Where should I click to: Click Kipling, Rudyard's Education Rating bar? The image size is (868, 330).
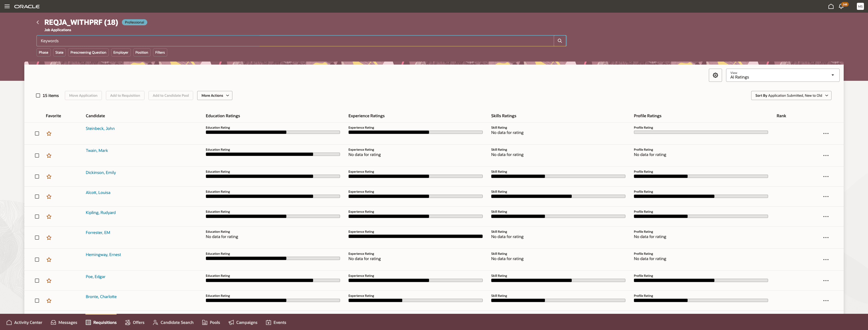273,217
